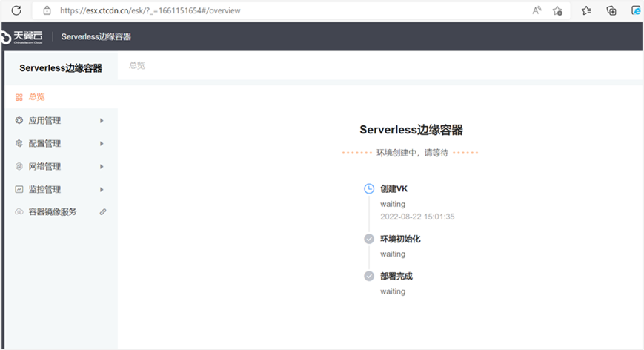
Task: Click the Edge sidebar icon at top right
Action: 636,10
